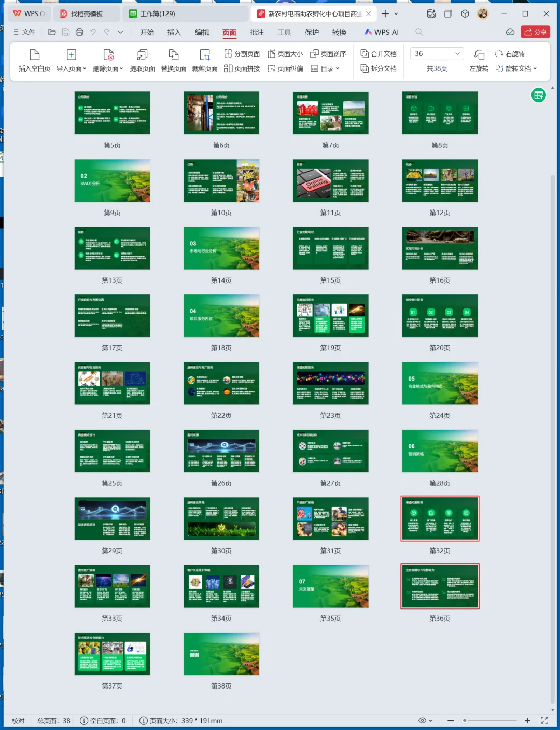Select the 第32页 thumbnail
The width and height of the screenshot is (560, 730).
(x=440, y=518)
